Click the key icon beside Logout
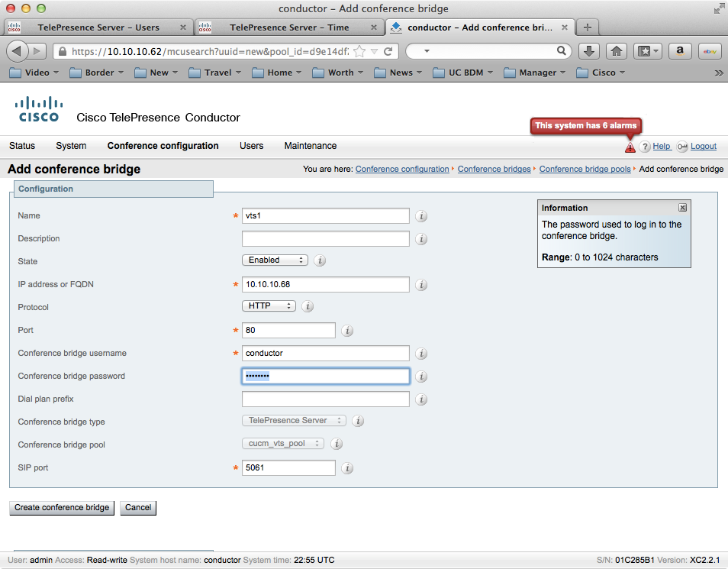Image resolution: width=728 pixels, height=569 pixels. pos(682,147)
